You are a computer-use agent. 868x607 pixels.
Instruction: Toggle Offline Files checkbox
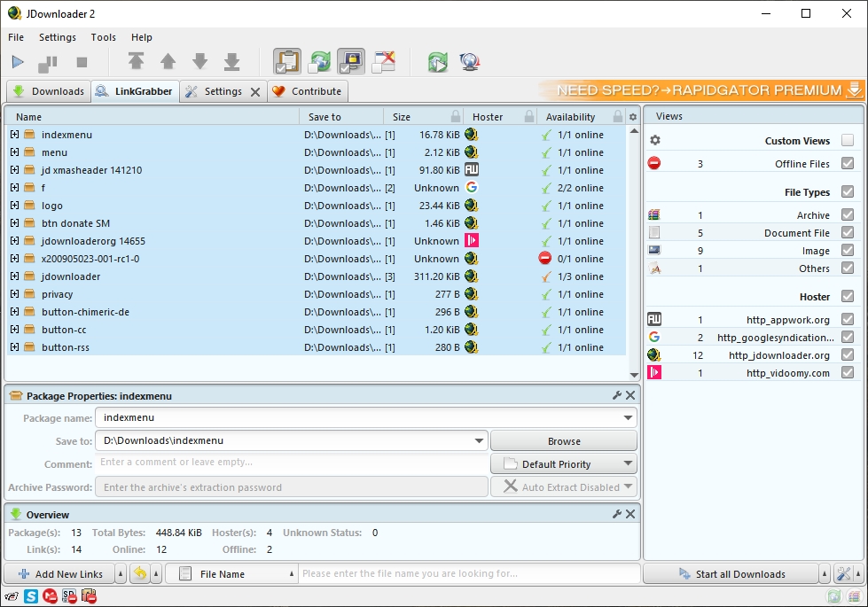[847, 163]
